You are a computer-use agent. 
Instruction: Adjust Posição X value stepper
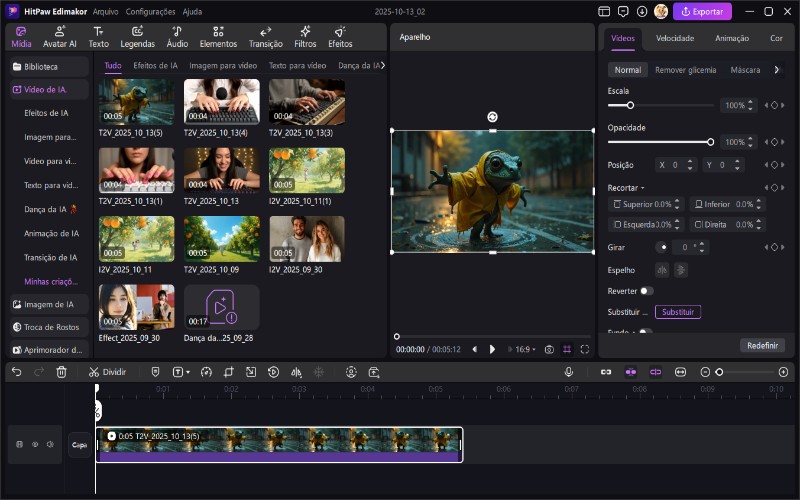[x=690, y=165]
